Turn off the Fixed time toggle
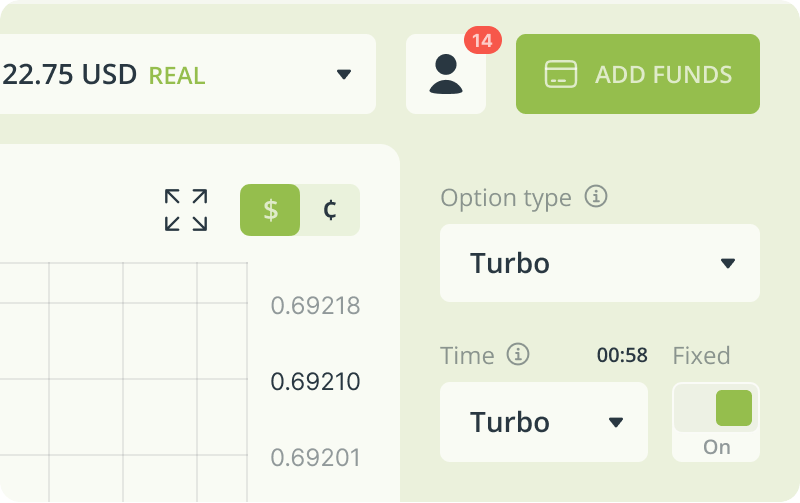Viewport: 800px width, 503px height. (716, 408)
